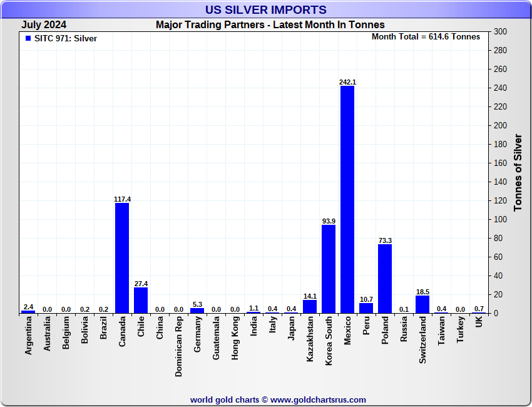This screenshot has height=407, width=532.
Task: Open the www.goldchartsrus.com footer link
Action: coord(318,399)
